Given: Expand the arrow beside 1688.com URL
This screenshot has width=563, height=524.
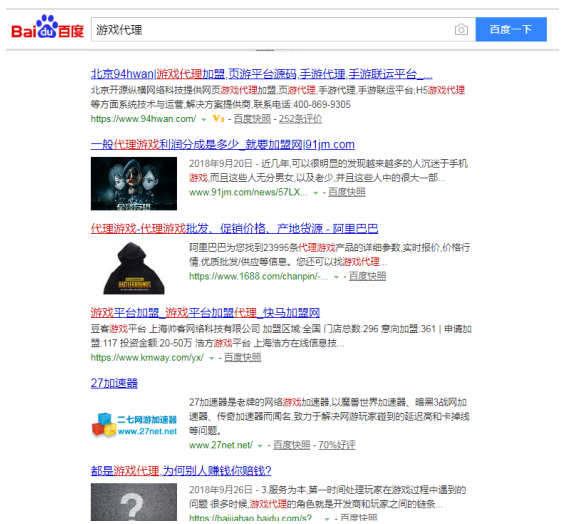Looking at the screenshot, I should click(336, 277).
